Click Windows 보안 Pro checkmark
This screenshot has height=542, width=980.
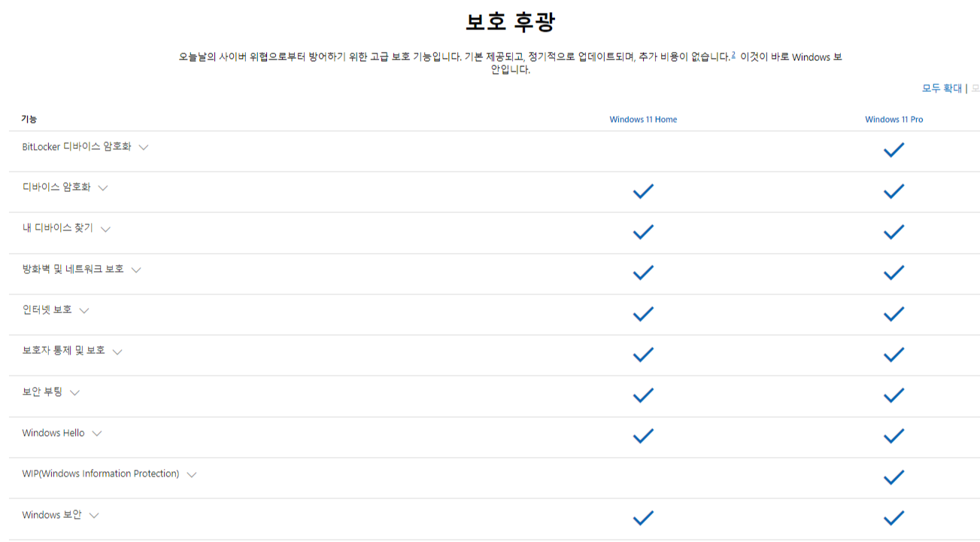[894, 518]
